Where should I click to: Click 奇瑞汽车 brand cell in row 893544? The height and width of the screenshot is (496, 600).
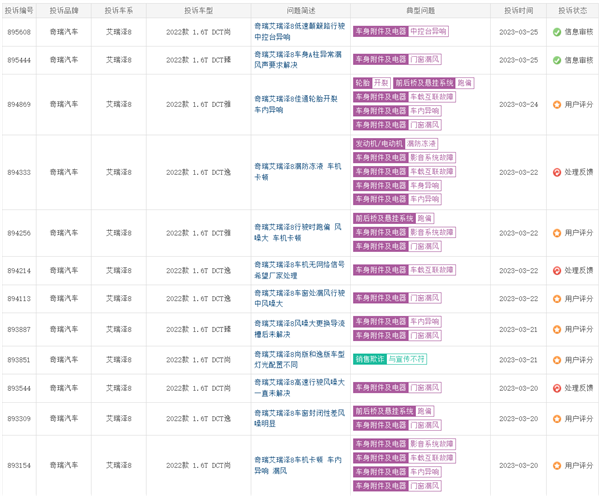[x=64, y=388]
